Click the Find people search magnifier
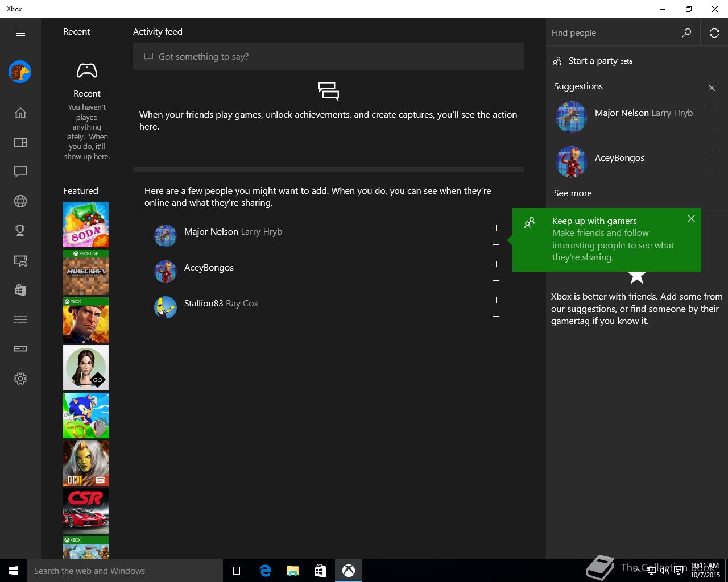 point(686,33)
